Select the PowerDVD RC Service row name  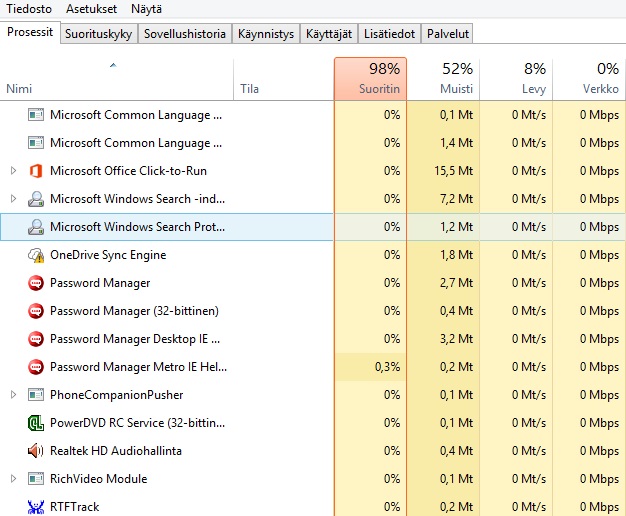[137, 423]
